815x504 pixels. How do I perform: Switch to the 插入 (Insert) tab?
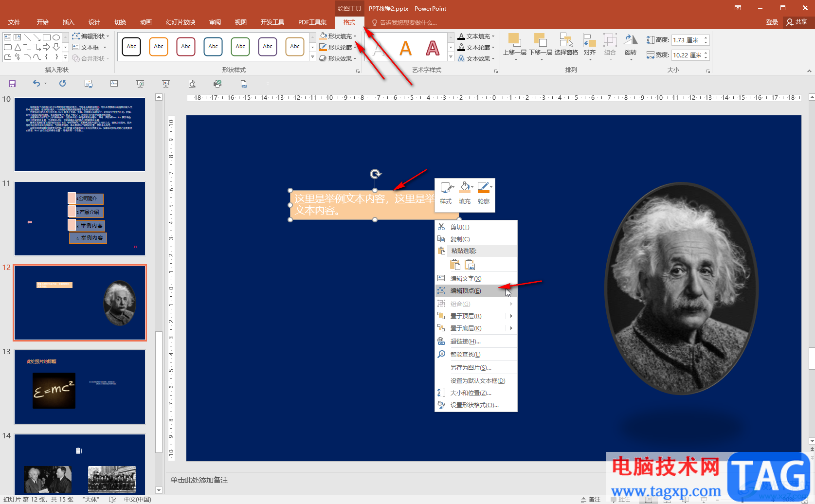pyautogui.click(x=68, y=22)
